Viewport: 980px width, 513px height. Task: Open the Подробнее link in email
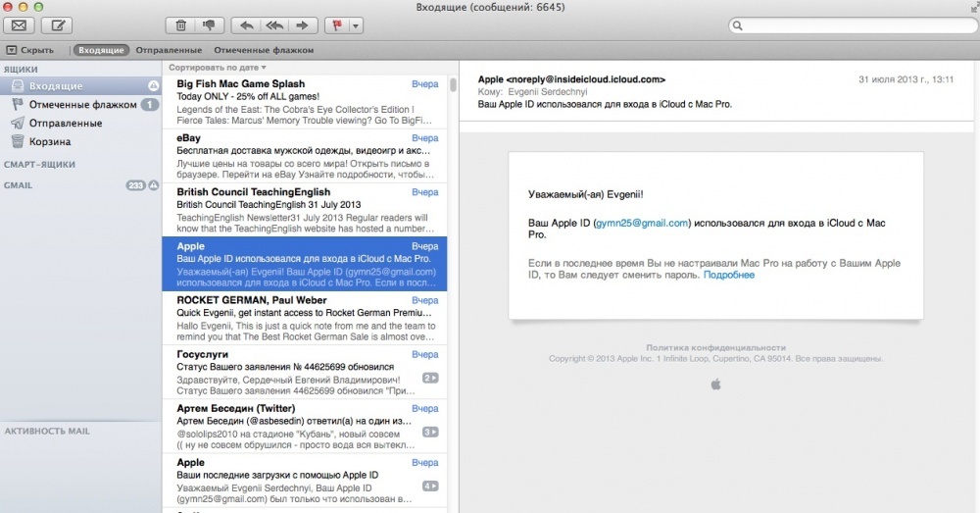[729, 275]
